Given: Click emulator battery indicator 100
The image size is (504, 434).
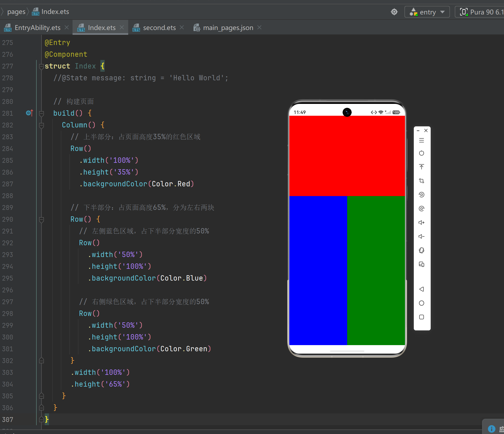Looking at the screenshot, I should (396, 112).
